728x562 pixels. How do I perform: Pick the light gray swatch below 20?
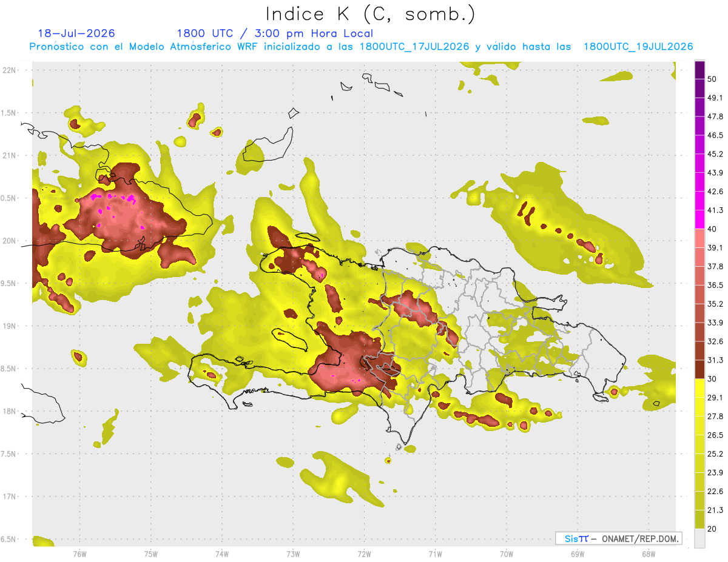[x=699, y=538]
